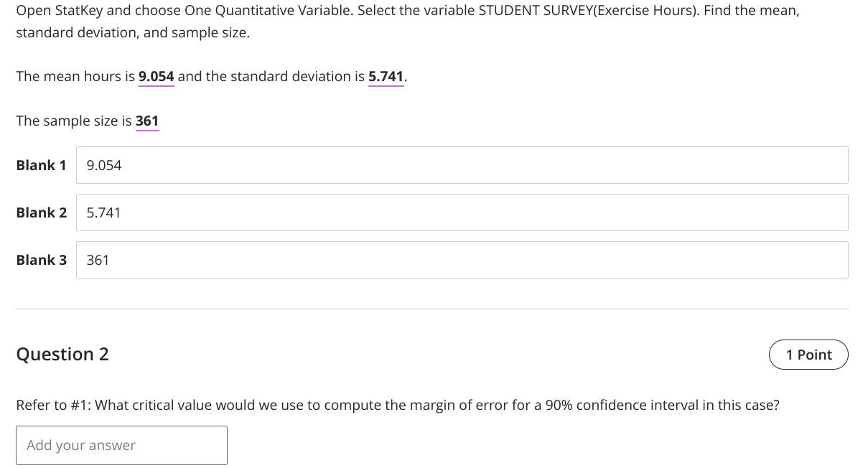Image resolution: width=868 pixels, height=468 pixels.
Task: Click the Blank 1 input showing 9.054
Action: coord(462,165)
